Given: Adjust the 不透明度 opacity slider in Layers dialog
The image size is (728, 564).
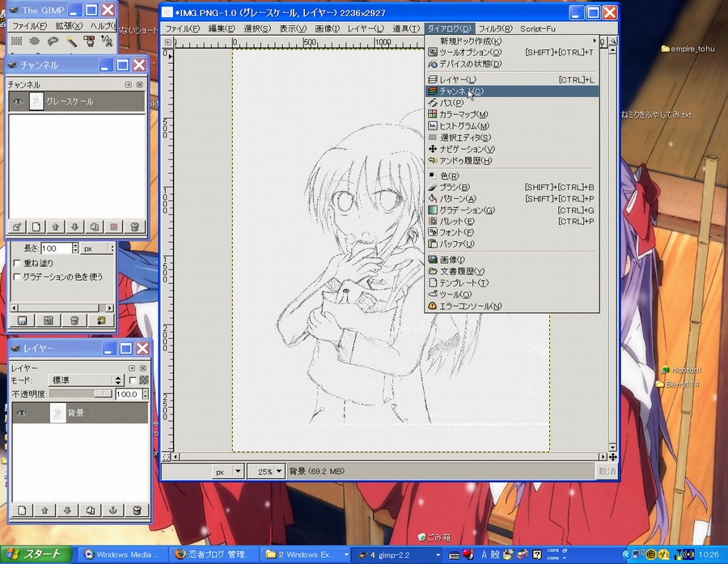Looking at the screenshot, I should point(81,394).
